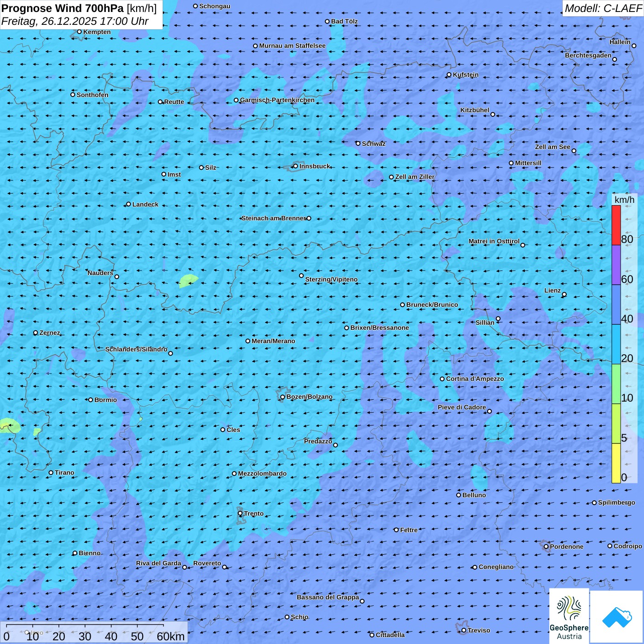The height and width of the screenshot is (644, 644).
Task: Click the Kufstein location marker dot
Action: (449, 75)
